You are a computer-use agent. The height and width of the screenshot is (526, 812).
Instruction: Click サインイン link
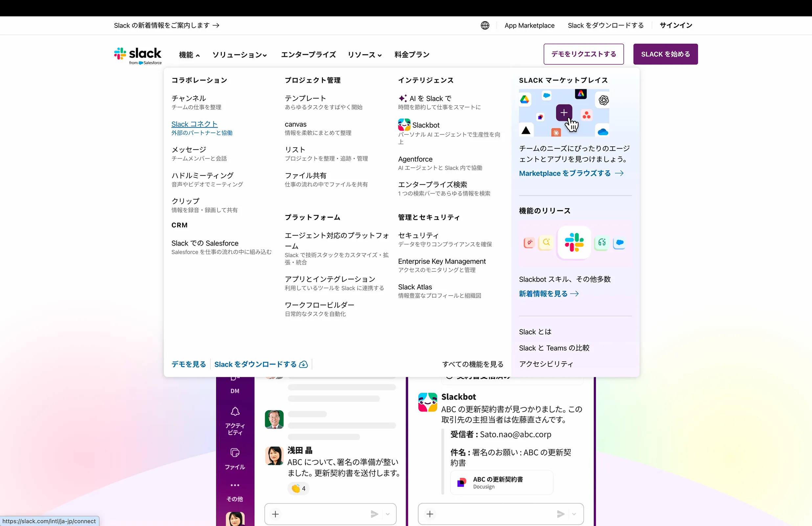[676, 25]
